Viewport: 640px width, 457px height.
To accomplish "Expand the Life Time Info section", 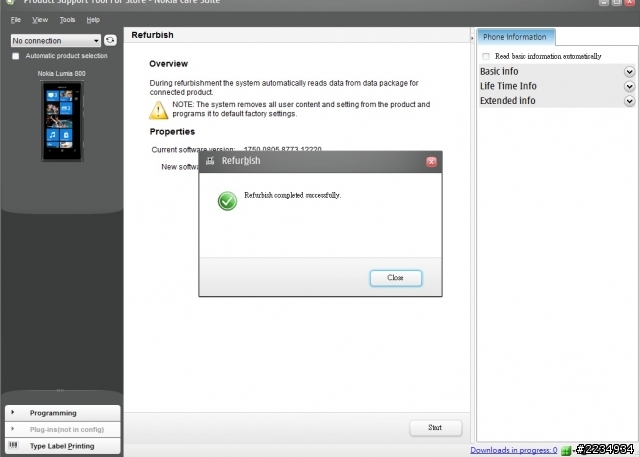I will (x=557, y=86).
